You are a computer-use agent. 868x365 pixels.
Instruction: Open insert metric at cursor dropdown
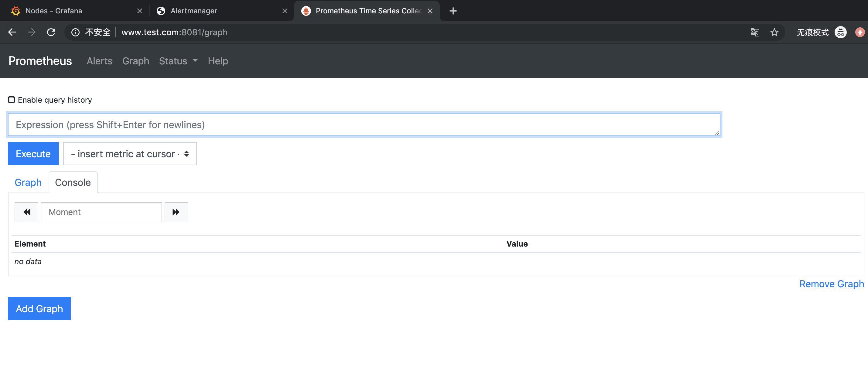pyautogui.click(x=130, y=154)
